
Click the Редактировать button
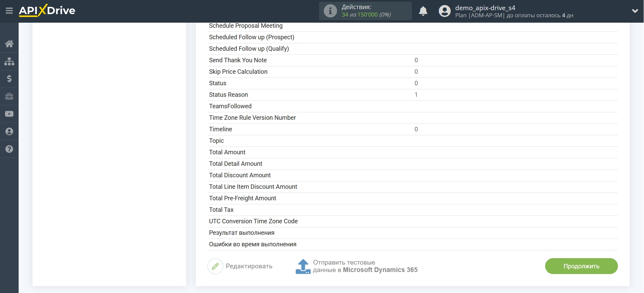(240, 266)
